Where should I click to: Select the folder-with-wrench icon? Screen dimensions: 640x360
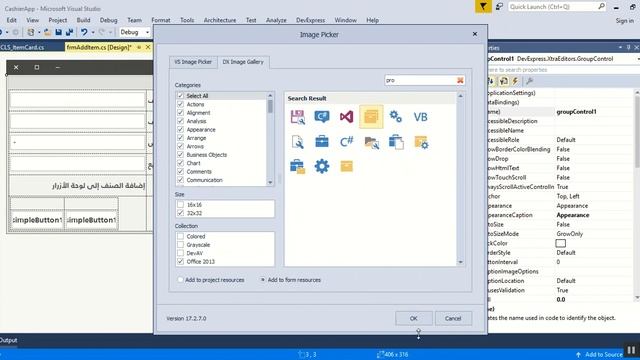(x=371, y=142)
